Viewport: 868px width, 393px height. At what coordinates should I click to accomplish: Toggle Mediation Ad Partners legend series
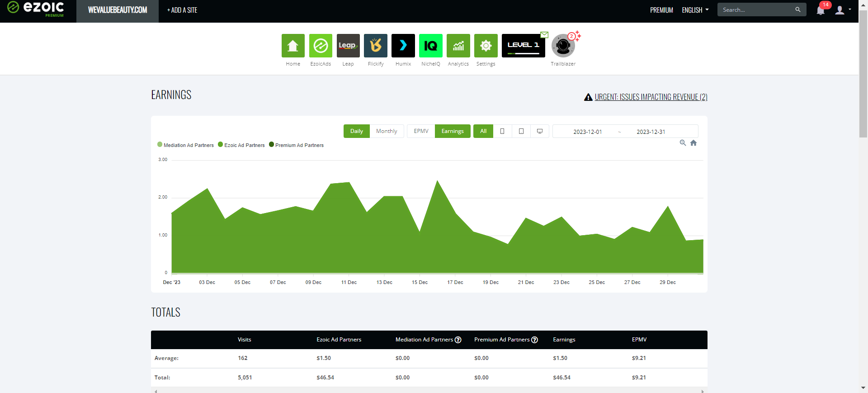coord(185,145)
